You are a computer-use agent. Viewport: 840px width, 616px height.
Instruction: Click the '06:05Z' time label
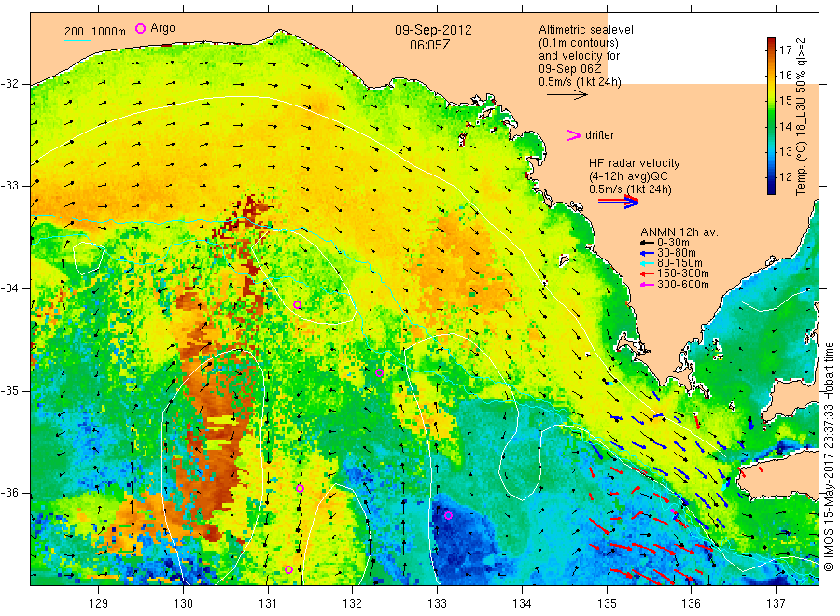coord(429,45)
